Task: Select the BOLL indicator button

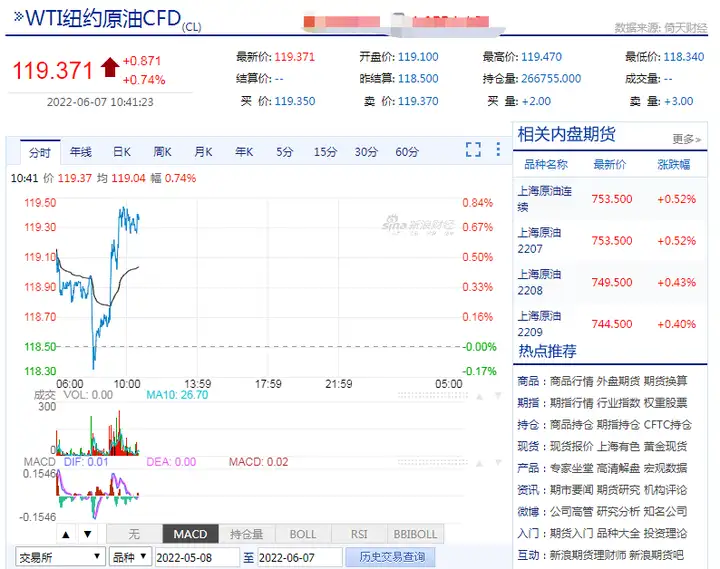Action: click(303, 534)
